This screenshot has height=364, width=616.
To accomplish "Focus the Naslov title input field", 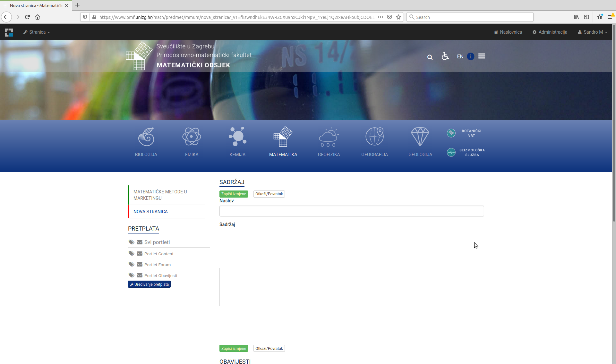I will pos(352,211).
